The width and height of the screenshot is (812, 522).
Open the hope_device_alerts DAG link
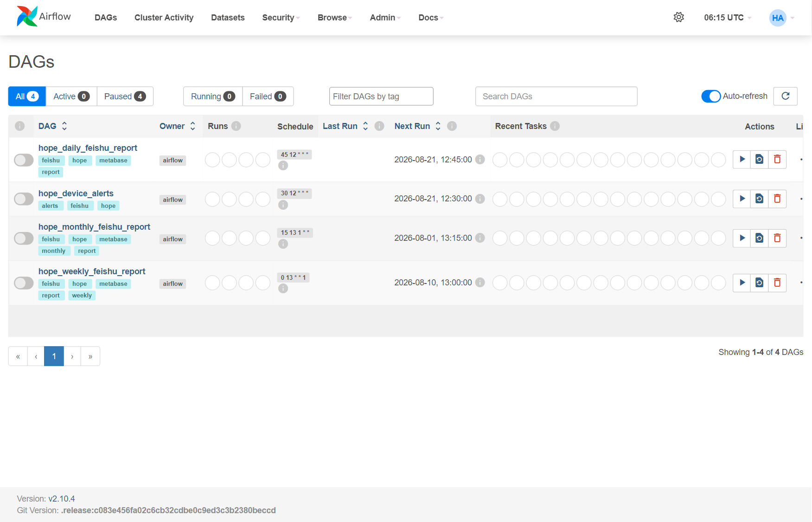coord(76,193)
